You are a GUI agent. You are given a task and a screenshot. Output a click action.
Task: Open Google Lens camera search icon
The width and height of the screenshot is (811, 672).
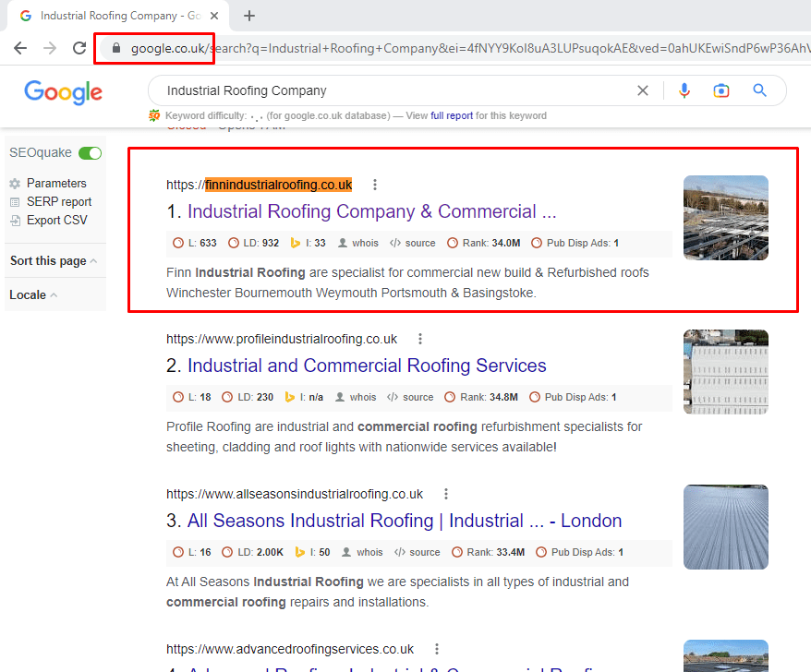point(721,90)
